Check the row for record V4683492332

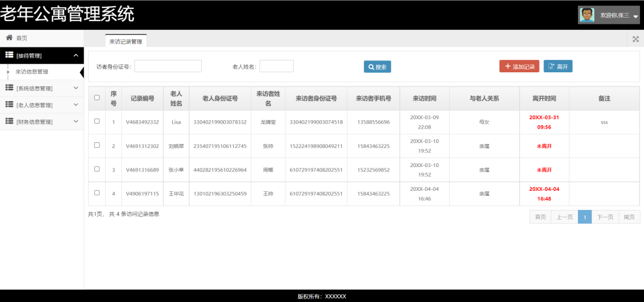click(x=97, y=121)
